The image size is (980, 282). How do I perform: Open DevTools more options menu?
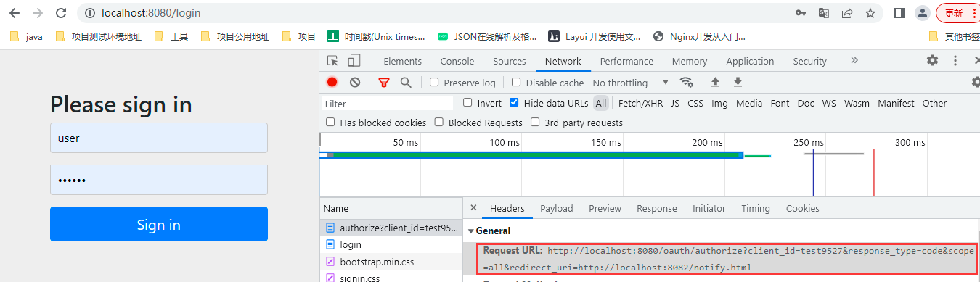point(955,61)
